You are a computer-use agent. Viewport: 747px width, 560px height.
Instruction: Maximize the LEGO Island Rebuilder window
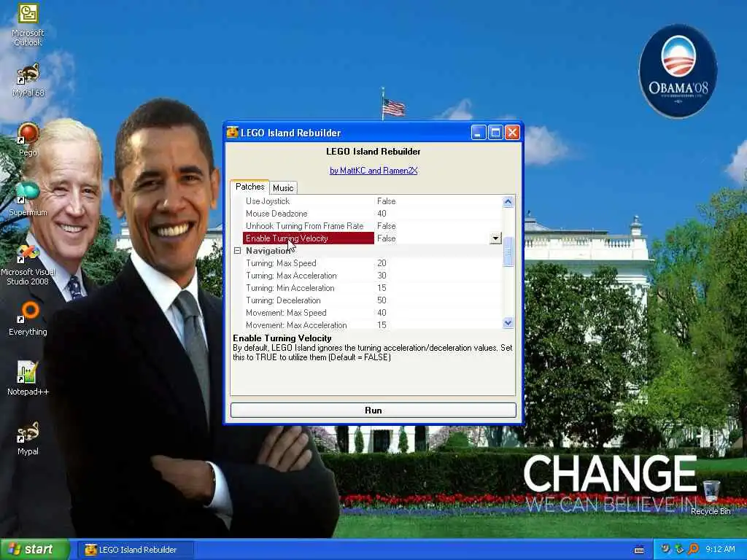495,133
